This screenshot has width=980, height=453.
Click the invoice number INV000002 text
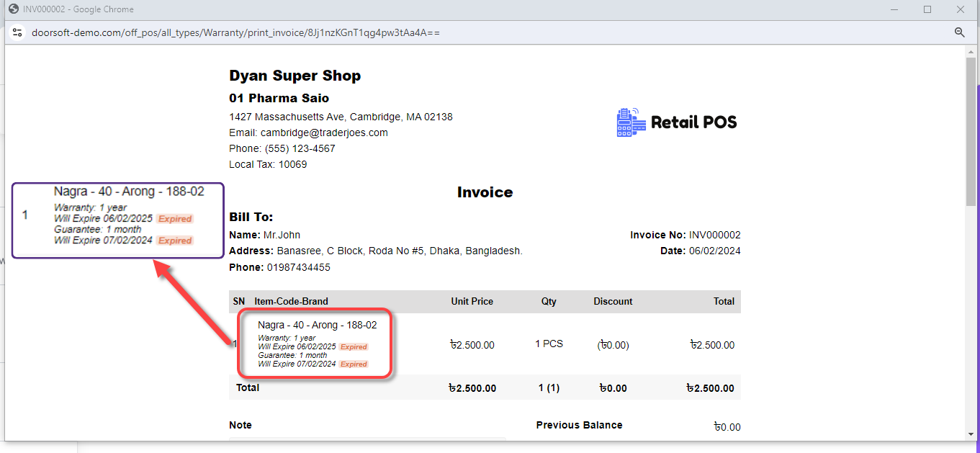click(714, 235)
